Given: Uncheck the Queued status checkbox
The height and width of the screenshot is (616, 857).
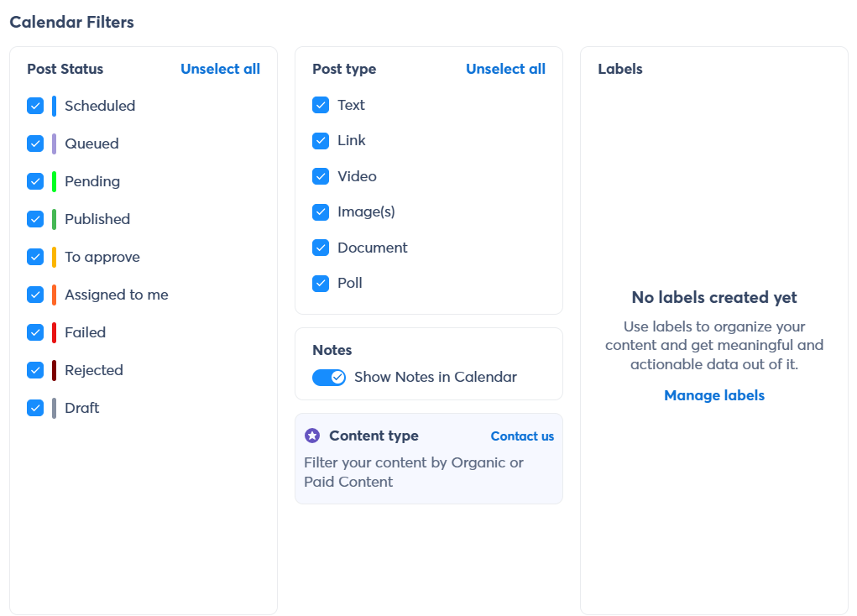Looking at the screenshot, I should [35, 144].
